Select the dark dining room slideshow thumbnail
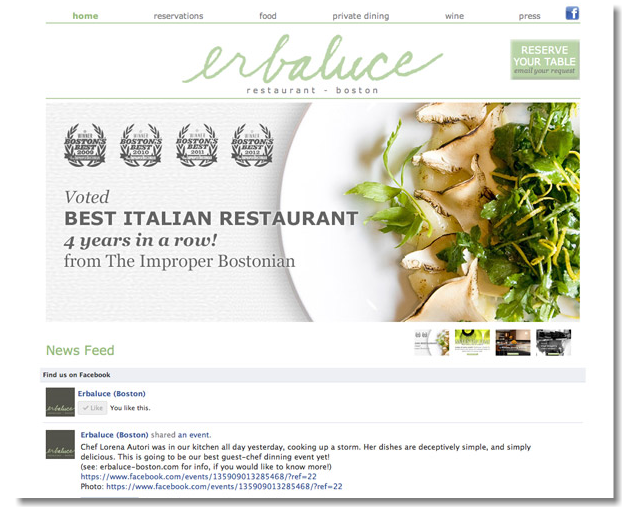The height and width of the screenshot is (511, 636). point(513,343)
